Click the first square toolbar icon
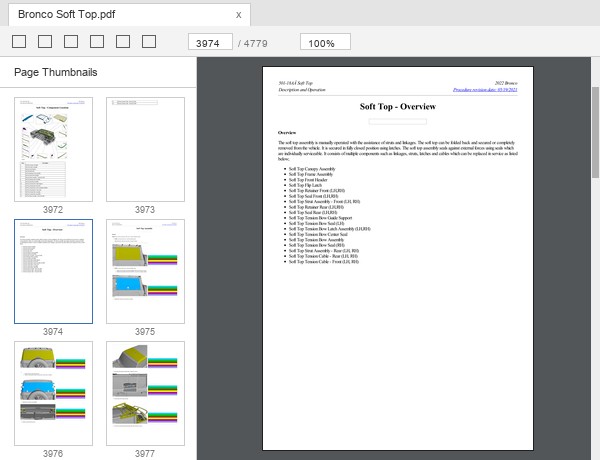This screenshot has height=460, width=600. pyautogui.click(x=19, y=42)
